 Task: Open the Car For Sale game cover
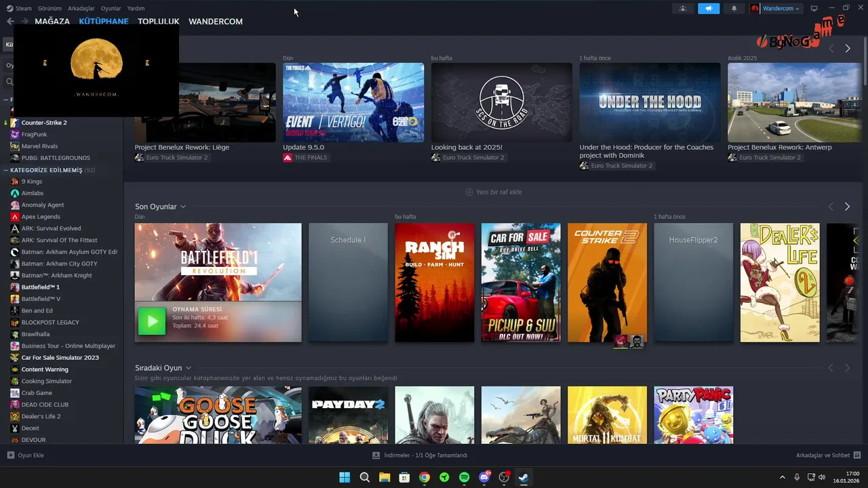coord(521,283)
